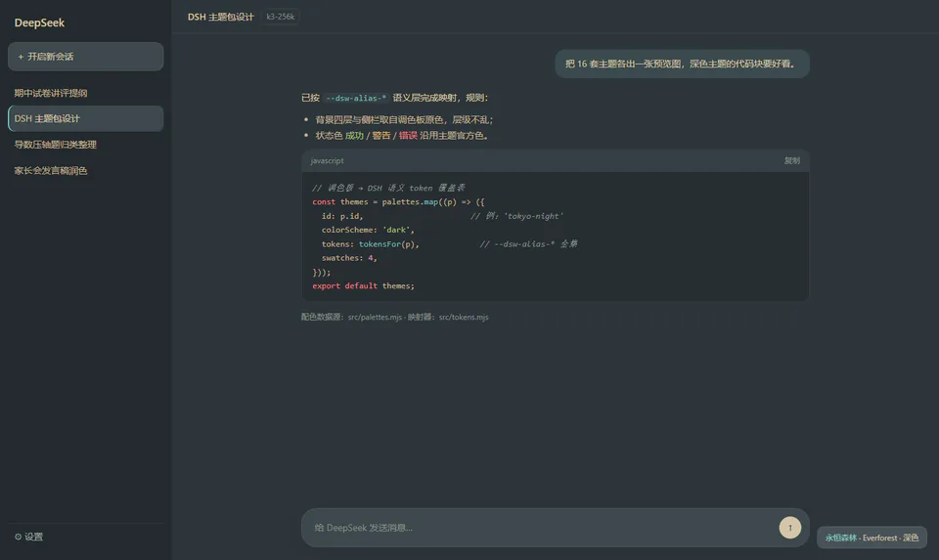Image resolution: width=939 pixels, height=560 pixels.
Task: Click the send arrow button
Action: coord(790,528)
